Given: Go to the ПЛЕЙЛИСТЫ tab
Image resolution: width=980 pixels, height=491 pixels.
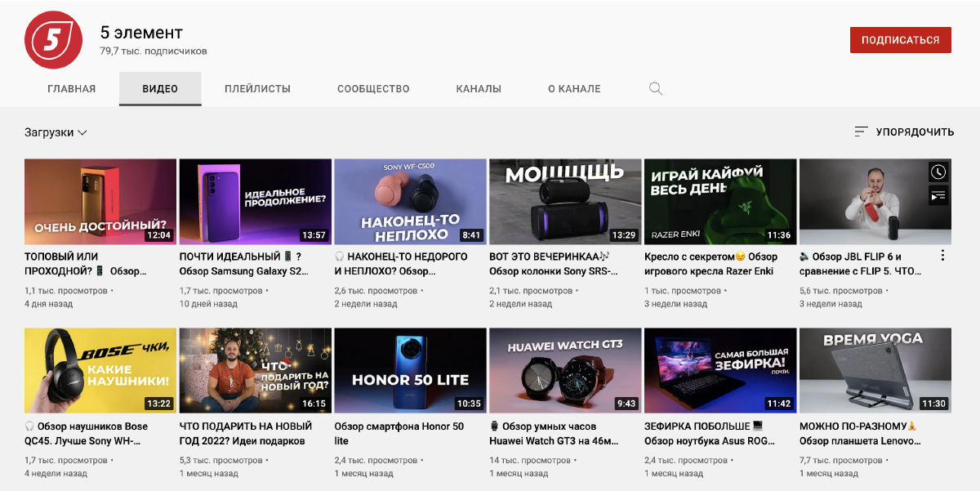Looking at the screenshot, I should [x=258, y=89].
